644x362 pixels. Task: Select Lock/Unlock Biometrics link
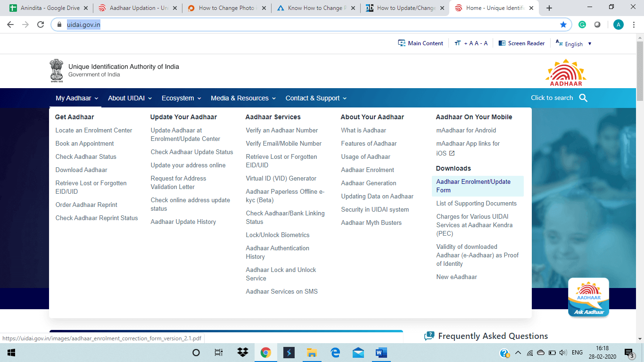tap(278, 235)
